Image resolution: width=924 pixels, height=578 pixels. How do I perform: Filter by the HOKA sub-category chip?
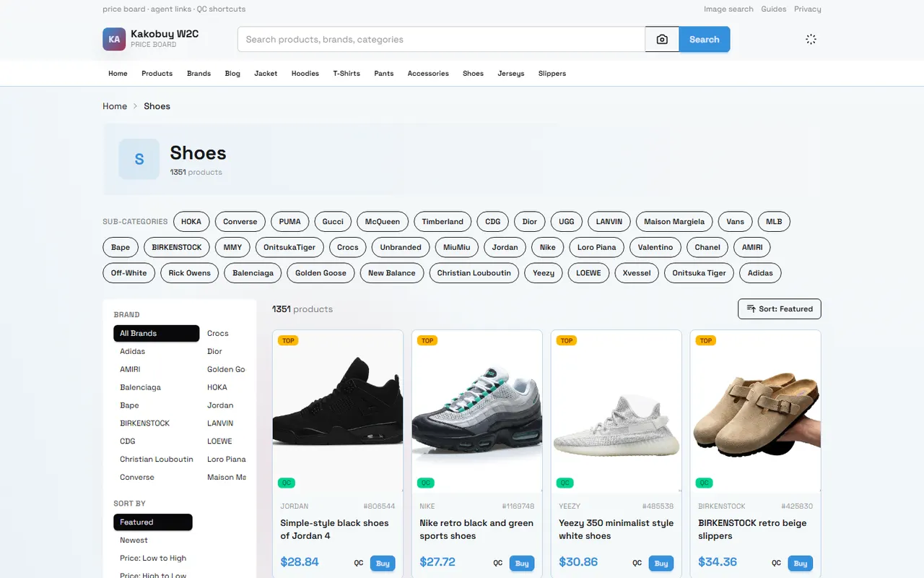pyautogui.click(x=191, y=221)
